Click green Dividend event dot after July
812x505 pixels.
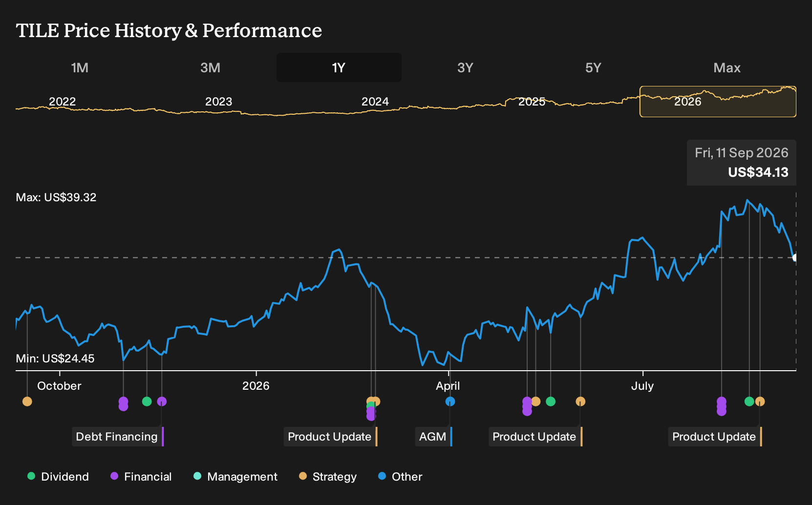click(749, 401)
